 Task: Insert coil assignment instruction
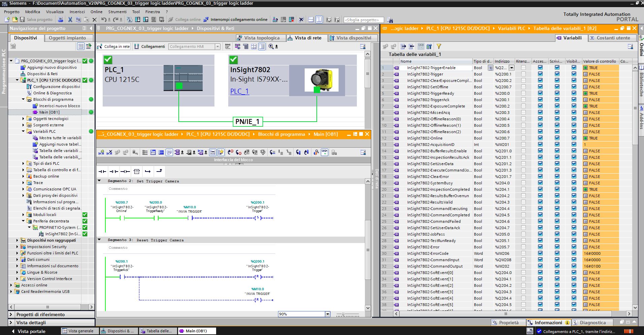coord(125,171)
